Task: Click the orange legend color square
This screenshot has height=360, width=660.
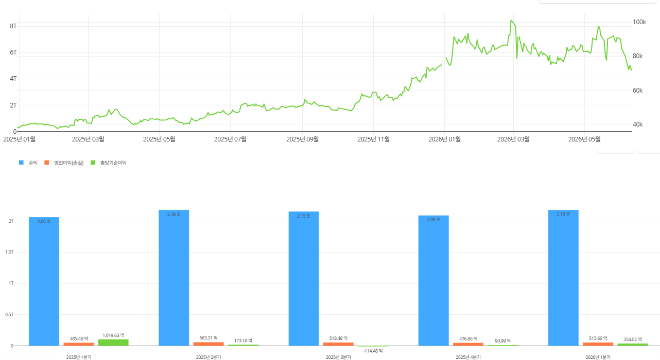Action: 47,163
